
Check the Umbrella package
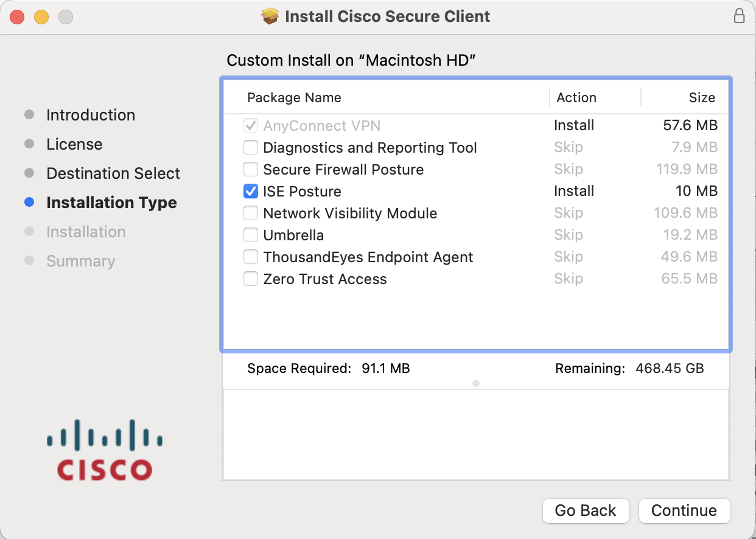[x=250, y=235]
